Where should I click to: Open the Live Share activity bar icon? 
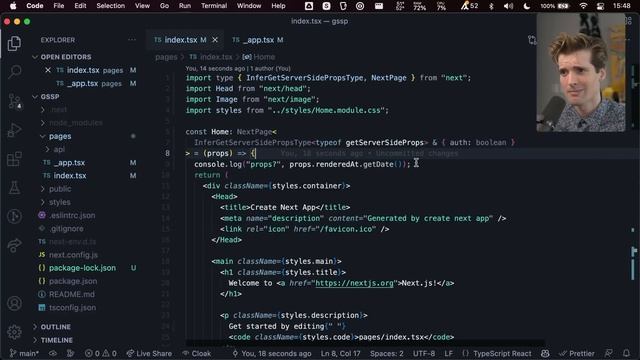(14, 245)
